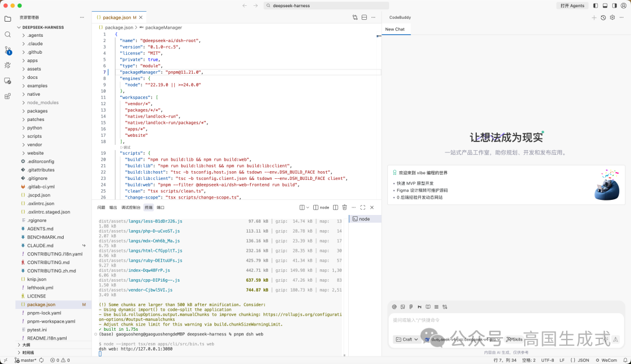Open the account profile icon
This screenshot has width=631, height=364.
[624, 6]
